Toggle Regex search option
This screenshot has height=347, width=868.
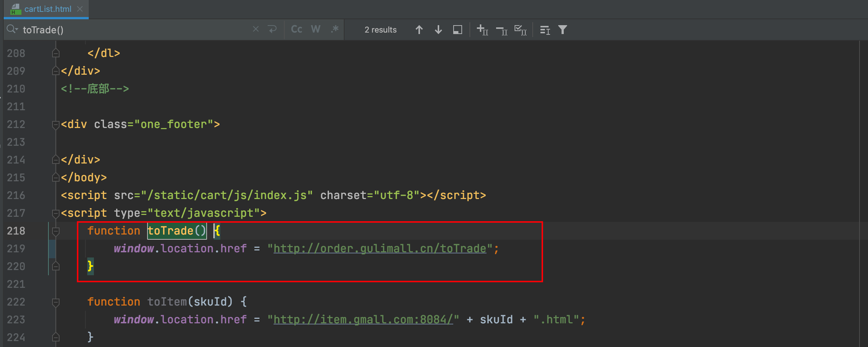click(x=335, y=29)
